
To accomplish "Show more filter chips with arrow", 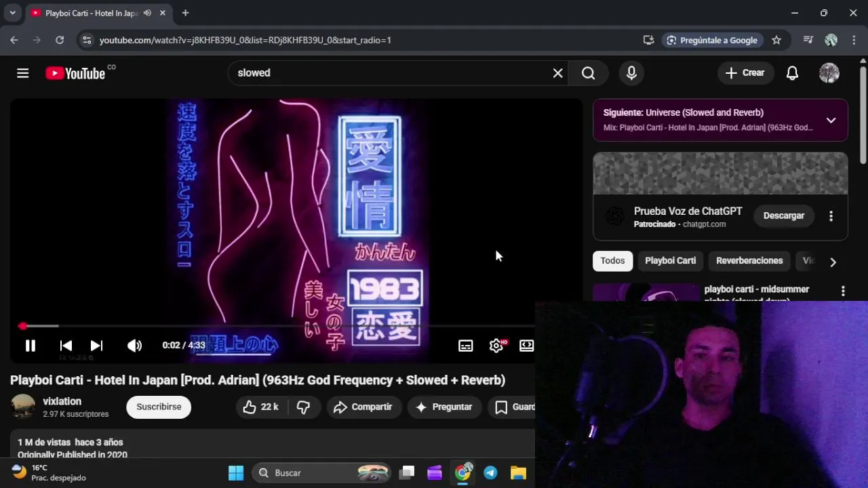I will pyautogui.click(x=833, y=262).
